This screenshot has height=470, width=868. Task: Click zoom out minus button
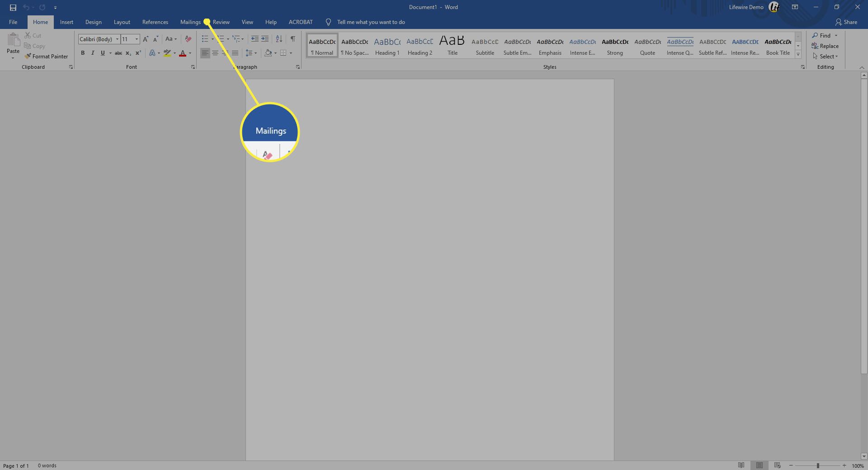coord(791,465)
